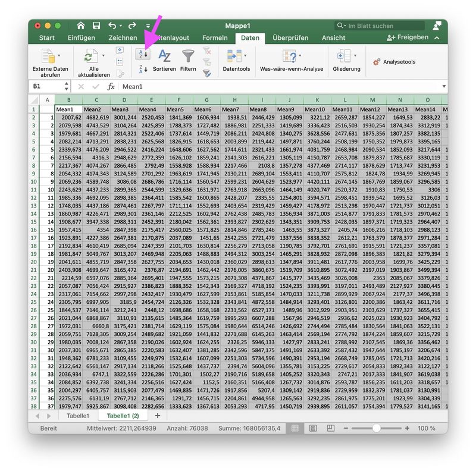Open the Überprüfen ribbon tab
476x471 pixels.
pyautogui.click(x=290, y=38)
